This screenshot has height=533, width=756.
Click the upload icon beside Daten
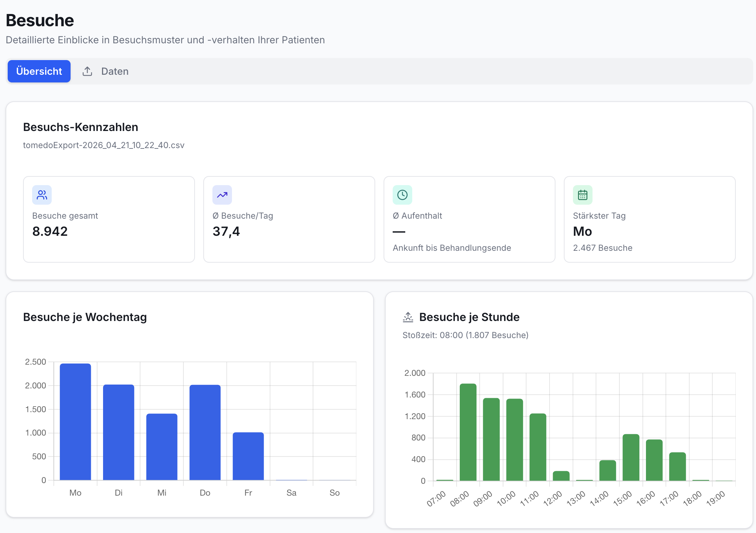click(87, 71)
